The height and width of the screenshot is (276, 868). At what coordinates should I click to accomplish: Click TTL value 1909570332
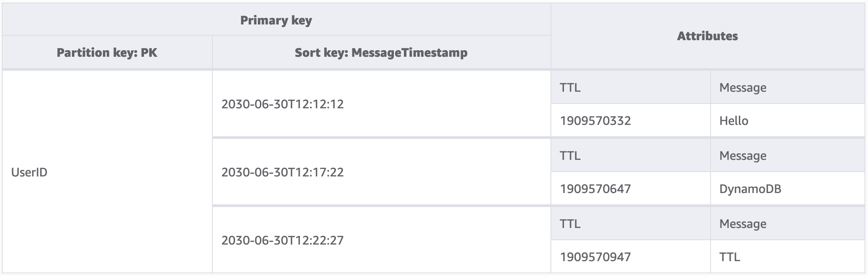(x=595, y=121)
